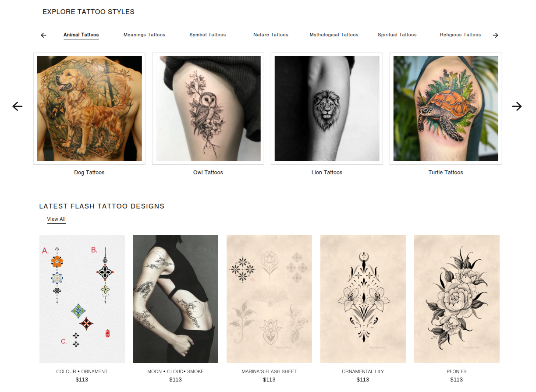Open the golden retriever dog tattoo image
This screenshot has height=392, width=536.
tap(89, 109)
